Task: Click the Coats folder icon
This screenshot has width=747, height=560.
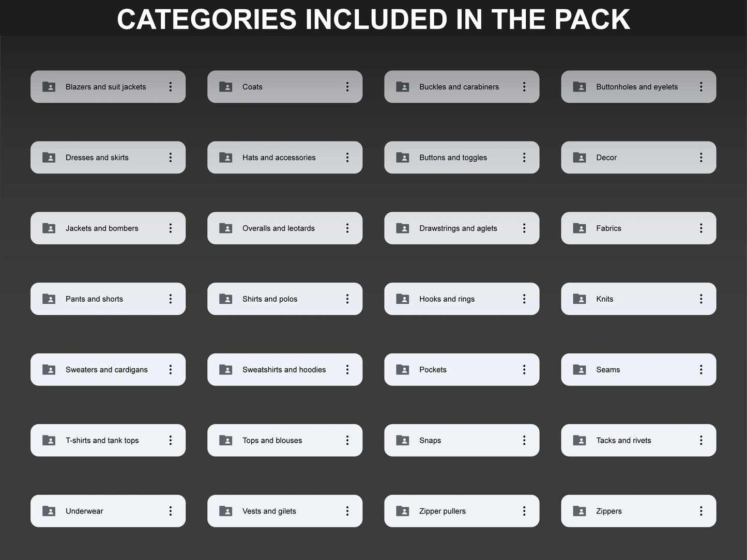Action: (225, 87)
